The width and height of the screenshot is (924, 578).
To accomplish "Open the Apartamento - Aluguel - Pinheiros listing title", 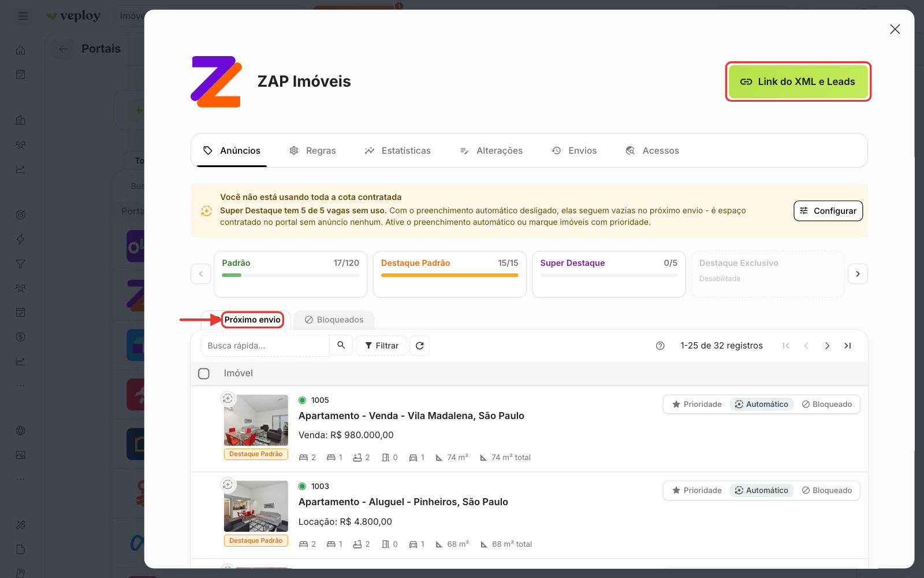I will (403, 502).
